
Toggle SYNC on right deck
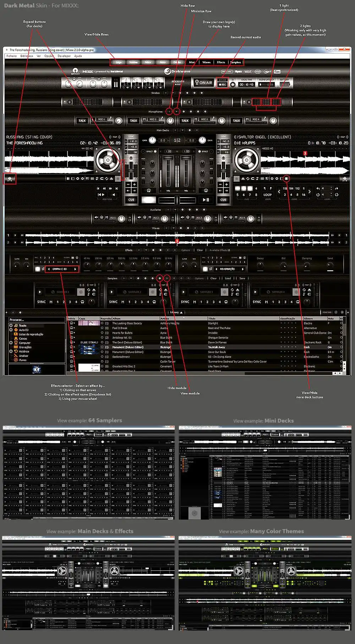tap(224, 137)
